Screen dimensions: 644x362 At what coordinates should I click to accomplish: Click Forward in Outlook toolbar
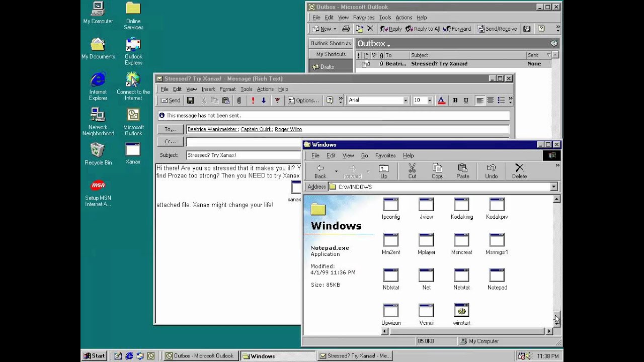(457, 29)
